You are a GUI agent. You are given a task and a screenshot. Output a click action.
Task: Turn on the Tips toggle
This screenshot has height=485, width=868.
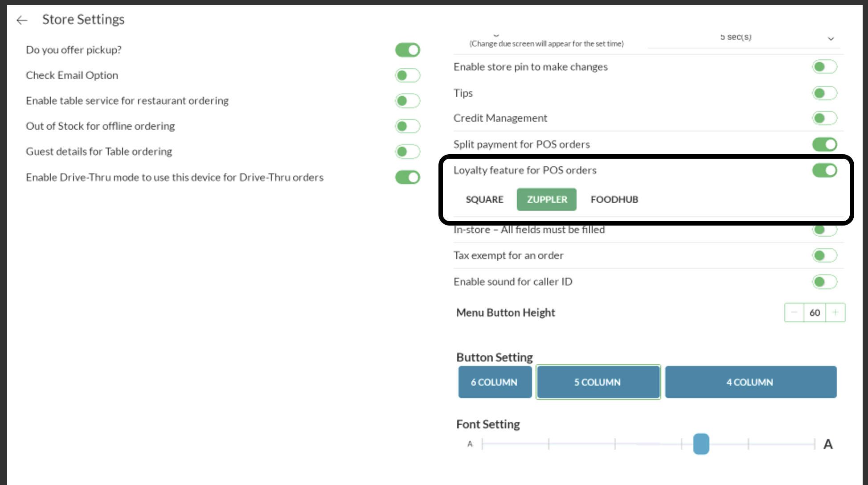pos(824,93)
